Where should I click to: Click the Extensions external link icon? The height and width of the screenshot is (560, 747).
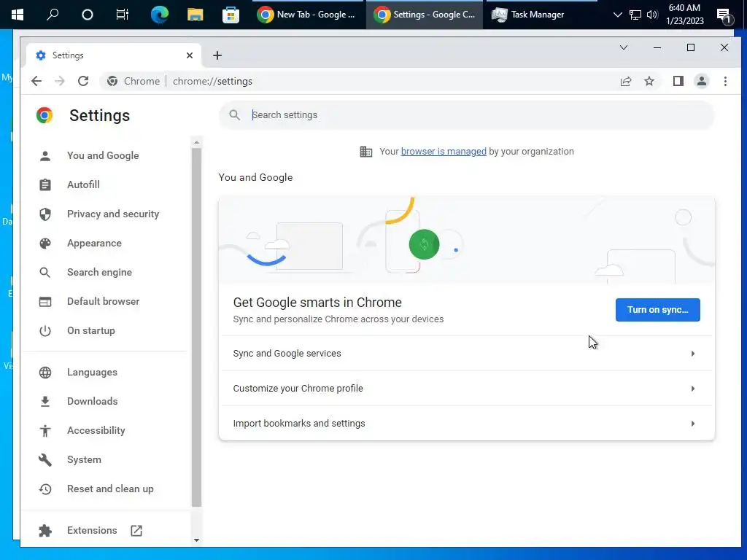tap(136, 531)
